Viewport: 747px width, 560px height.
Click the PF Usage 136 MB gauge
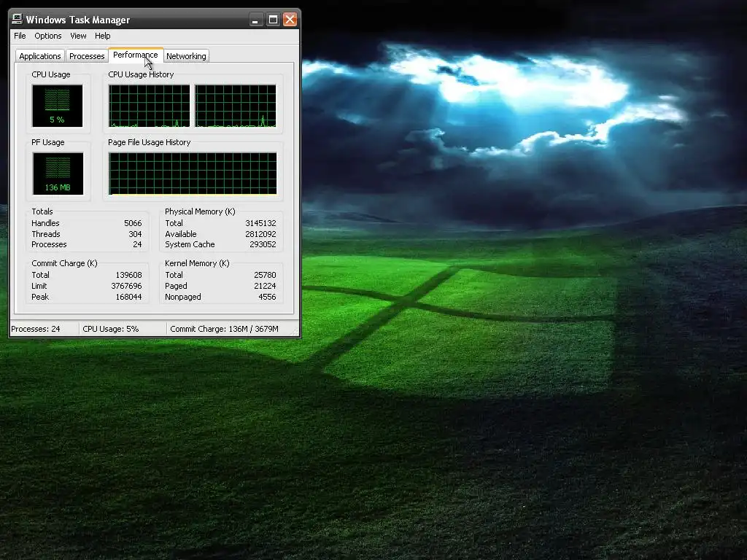(58, 174)
